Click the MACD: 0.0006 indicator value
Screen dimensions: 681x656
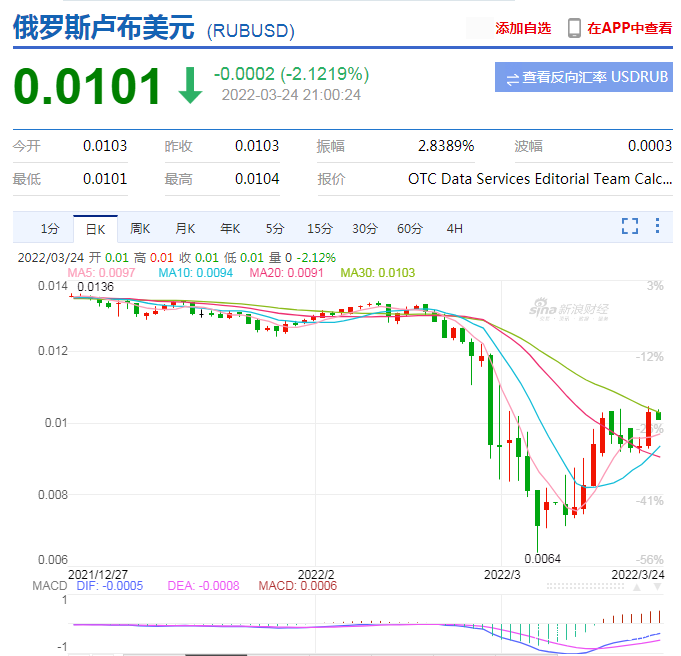(298, 586)
